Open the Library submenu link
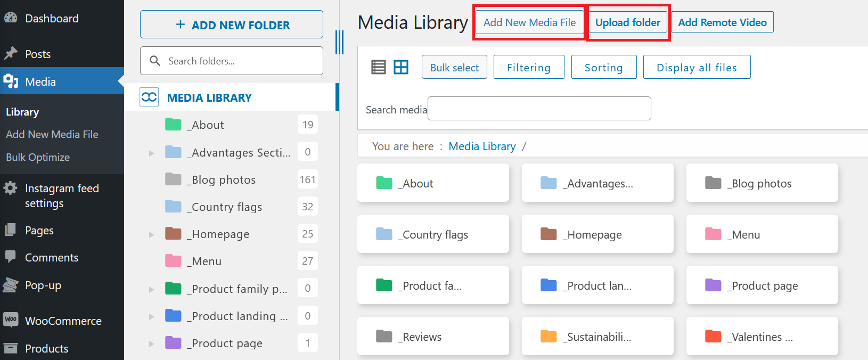 [x=22, y=112]
